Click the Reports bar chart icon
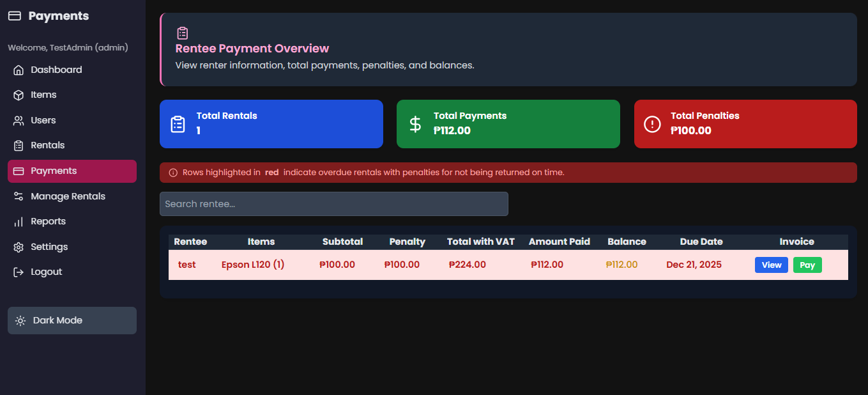 (19, 222)
